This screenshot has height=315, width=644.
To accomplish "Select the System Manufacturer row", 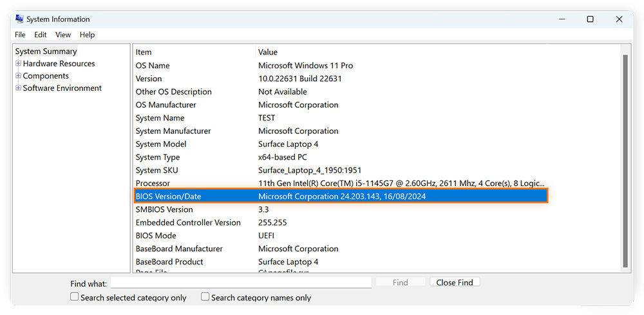I will [x=341, y=131].
